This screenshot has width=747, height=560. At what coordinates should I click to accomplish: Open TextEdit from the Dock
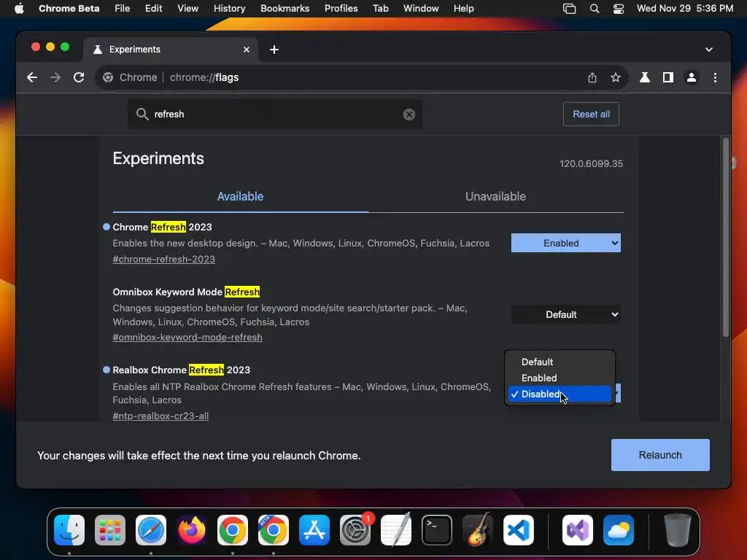tap(396, 530)
